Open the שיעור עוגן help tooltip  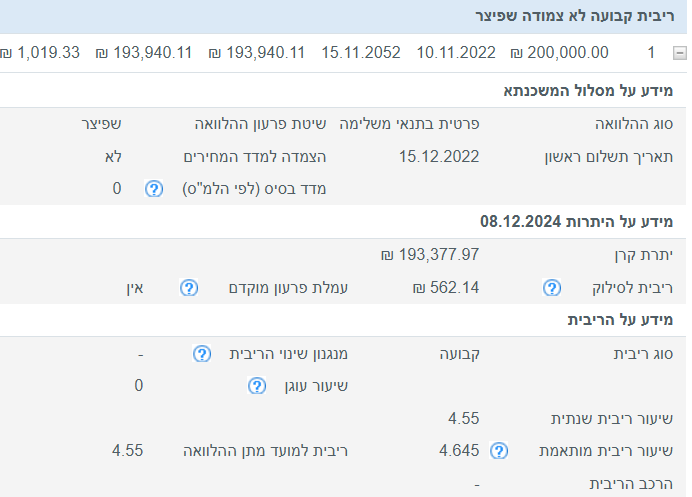(x=256, y=386)
